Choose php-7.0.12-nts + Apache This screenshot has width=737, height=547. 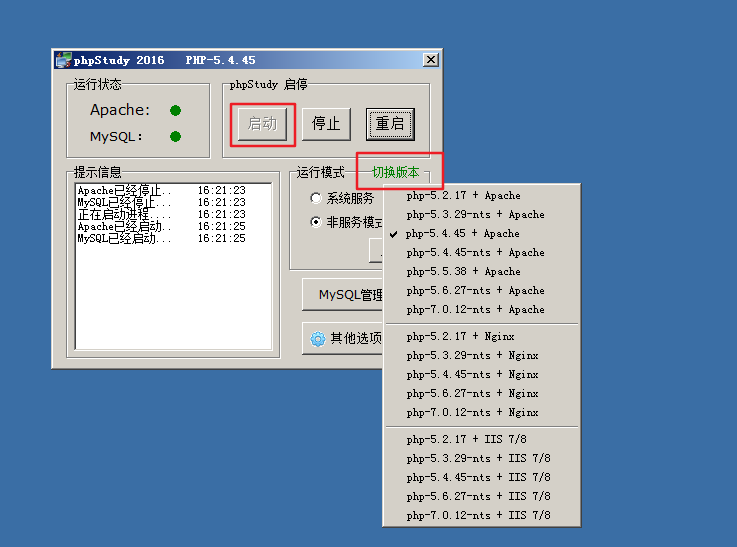(482, 310)
